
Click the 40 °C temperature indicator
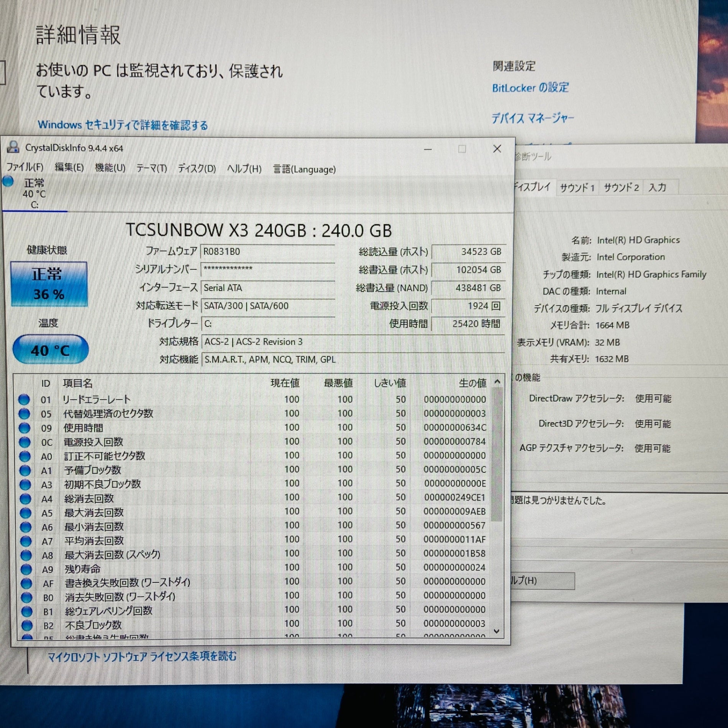pyautogui.click(x=51, y=350)
